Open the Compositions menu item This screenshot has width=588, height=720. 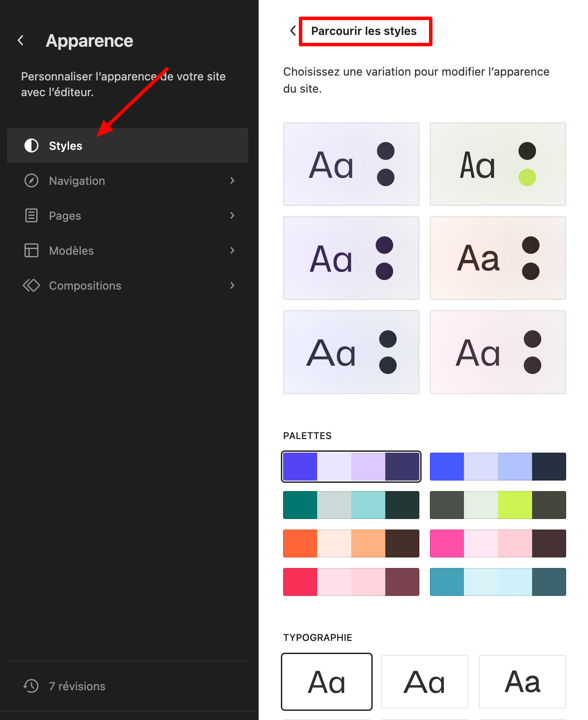coord(128,285)
